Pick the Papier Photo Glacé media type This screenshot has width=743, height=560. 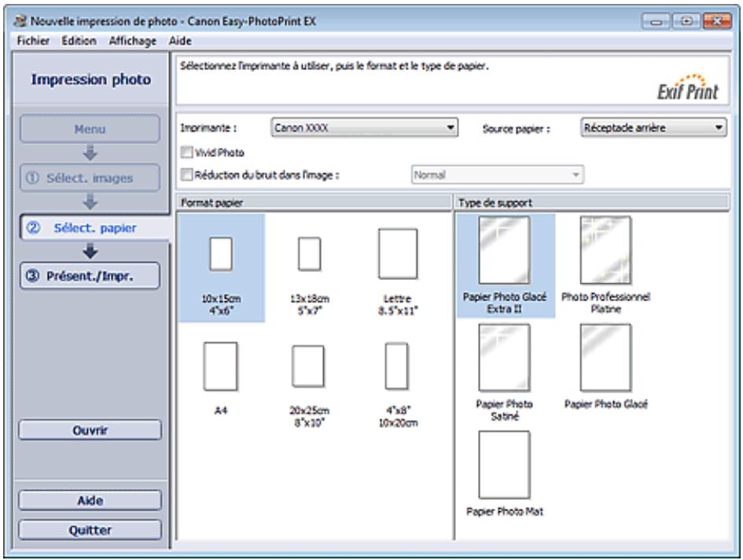pyautogui.click(x=606, y=358)
